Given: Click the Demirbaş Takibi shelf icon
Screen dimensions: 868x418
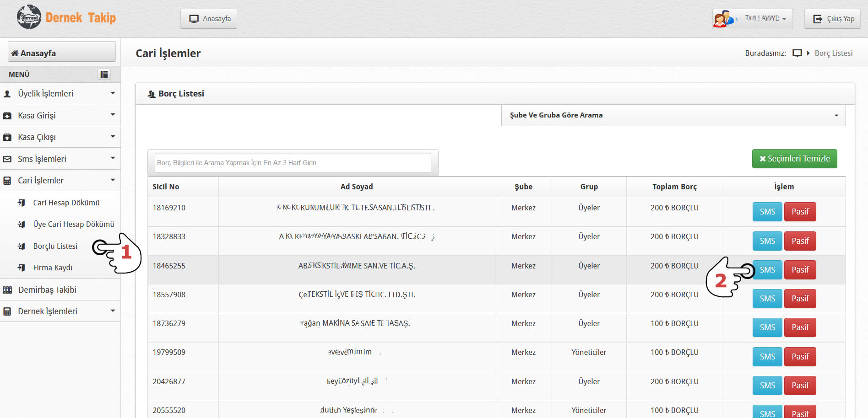Looking at the screenshot, I should 7,290.
